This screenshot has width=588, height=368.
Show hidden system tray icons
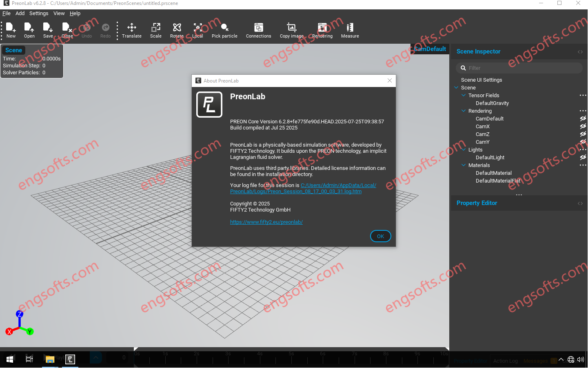pyautogui.click(x=561, y=360)
